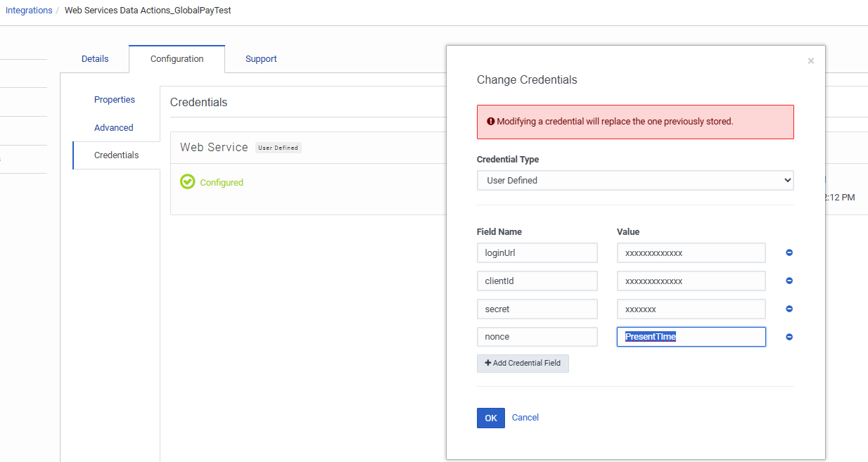This screenshot has width=868, height=462.
Task: Click the loginUrl field name input
Action: [537, 252]
